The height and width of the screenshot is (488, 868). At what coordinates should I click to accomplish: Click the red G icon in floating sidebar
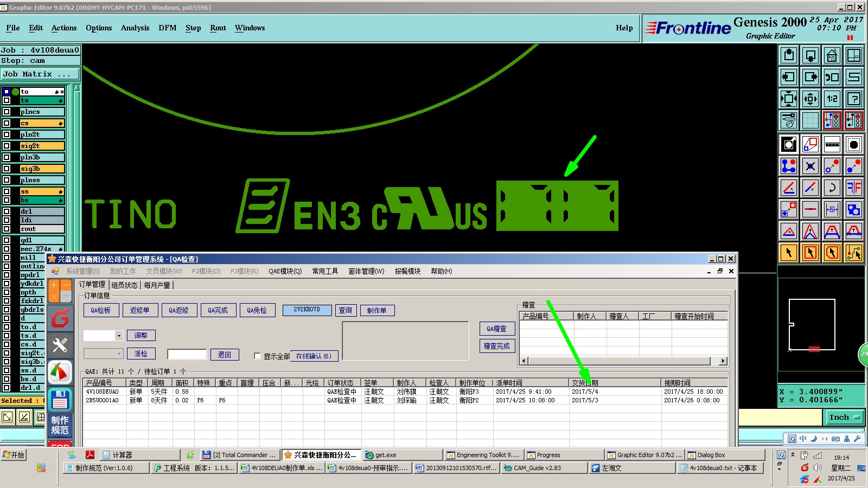click(60, 318)
